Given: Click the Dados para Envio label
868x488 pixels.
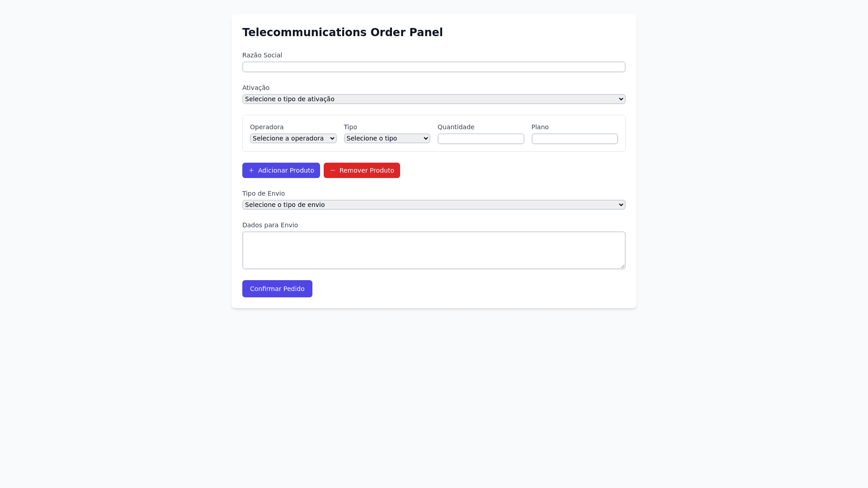Looking at the screenshot, I should tap(270, 225).
